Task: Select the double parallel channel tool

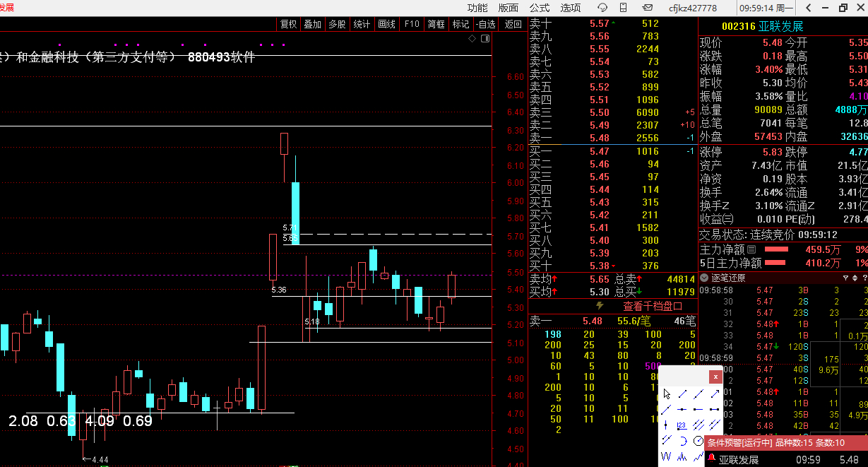Action: click(x=715, y=425)
